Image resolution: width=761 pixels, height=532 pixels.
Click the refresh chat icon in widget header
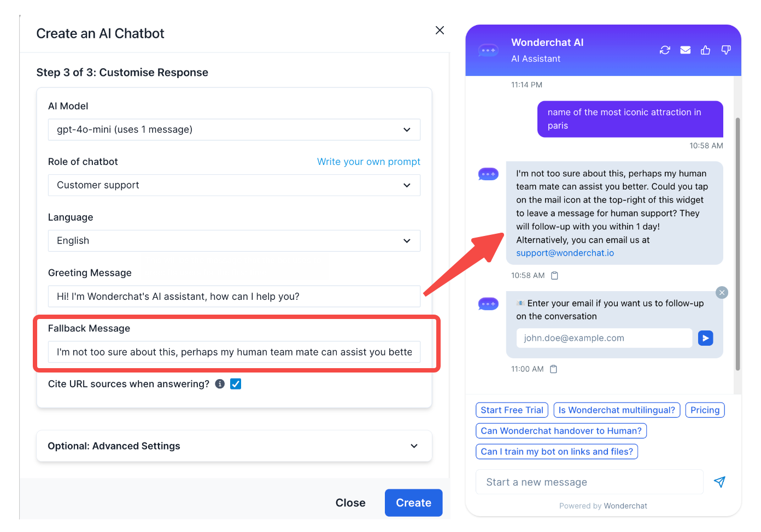[x=665, y=50]
